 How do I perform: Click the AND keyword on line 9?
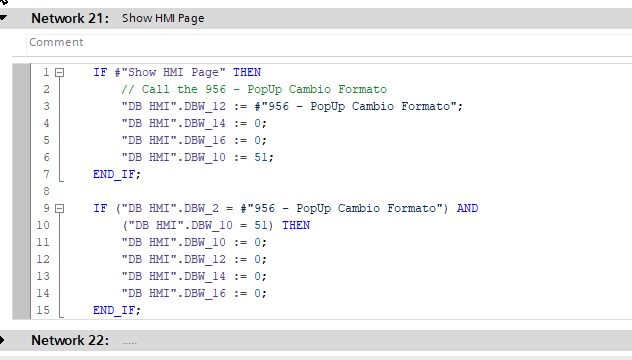pyautogui.click(x=467, y=208)
